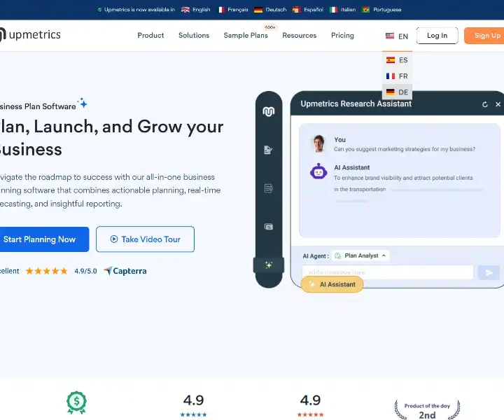Click the user avatar next to You

pyautogui.click(x=318, y=143)
